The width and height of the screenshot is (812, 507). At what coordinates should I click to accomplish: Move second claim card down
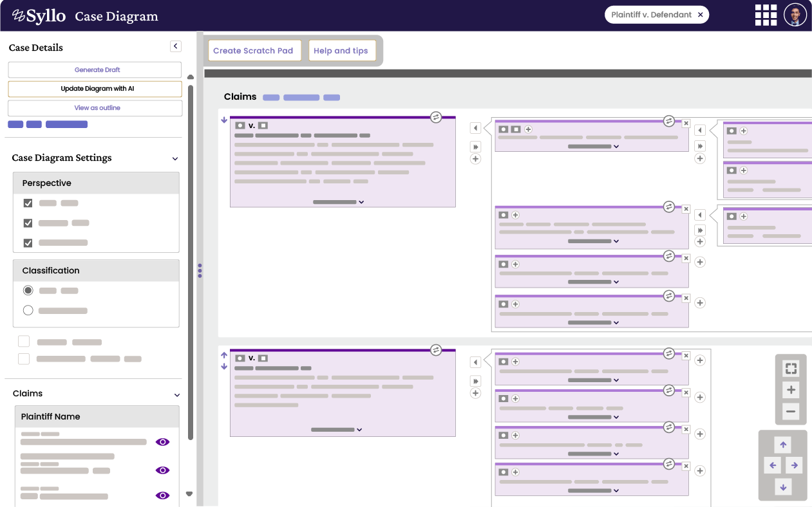click(224, 367)
